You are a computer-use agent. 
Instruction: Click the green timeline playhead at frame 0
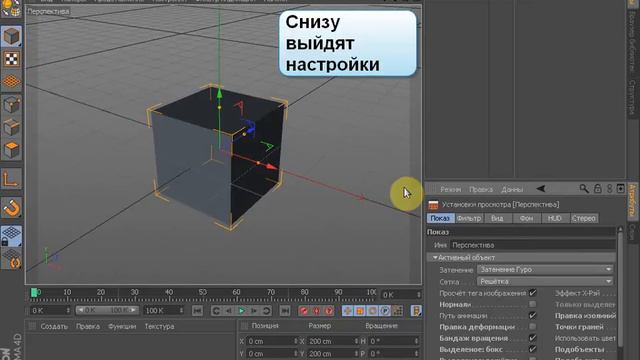(x=34, y=292)
